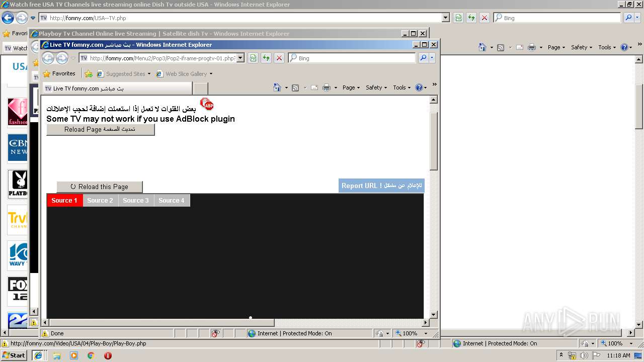Click Home icon in Live TV window toolbar

pyautogui.click(x=277, y=87)
